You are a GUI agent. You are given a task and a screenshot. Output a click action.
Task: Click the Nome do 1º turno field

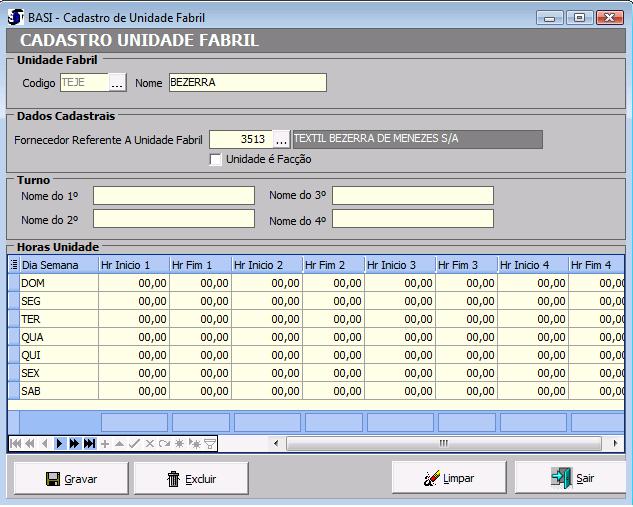click(x=173, y=195)
